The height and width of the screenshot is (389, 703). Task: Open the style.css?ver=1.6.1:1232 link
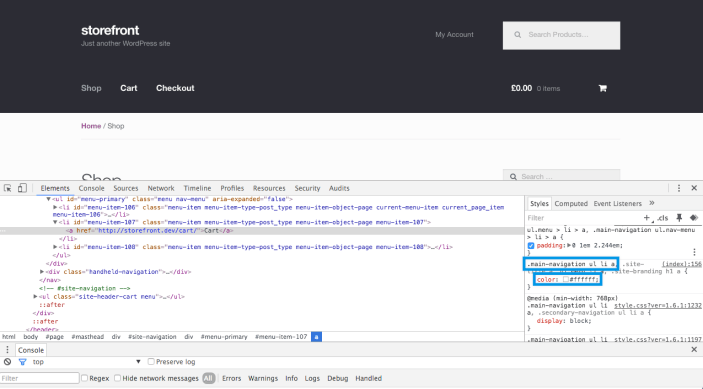tap(658, 306)
